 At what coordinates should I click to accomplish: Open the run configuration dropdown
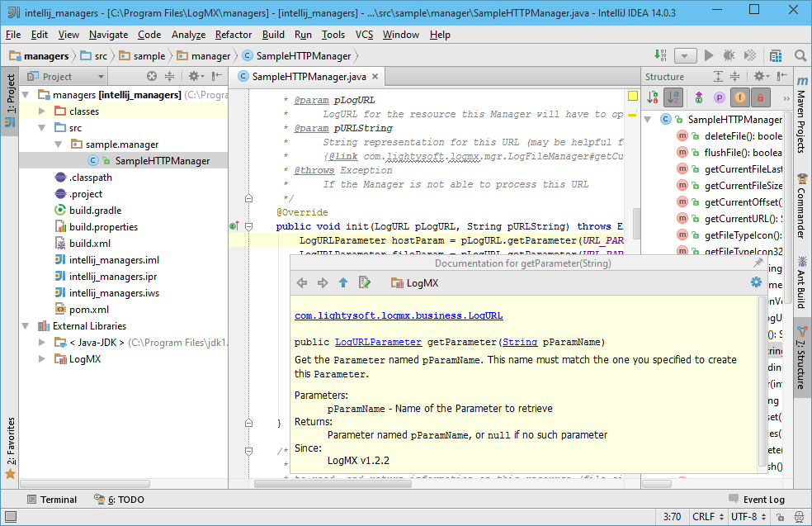point(685,55)
